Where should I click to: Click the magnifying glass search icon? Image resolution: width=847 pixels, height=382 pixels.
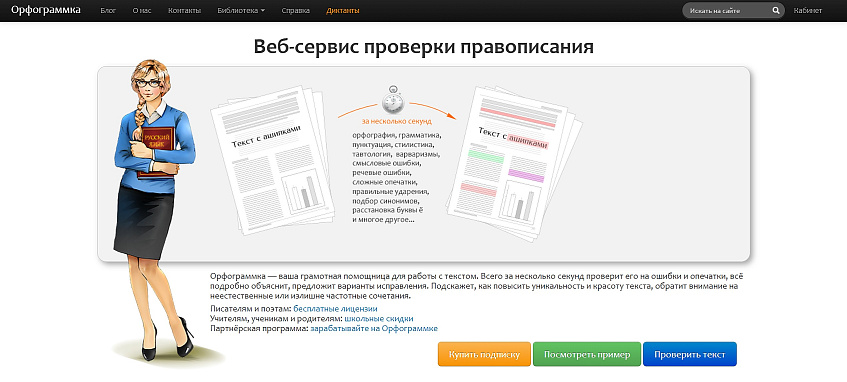point(776,10)
